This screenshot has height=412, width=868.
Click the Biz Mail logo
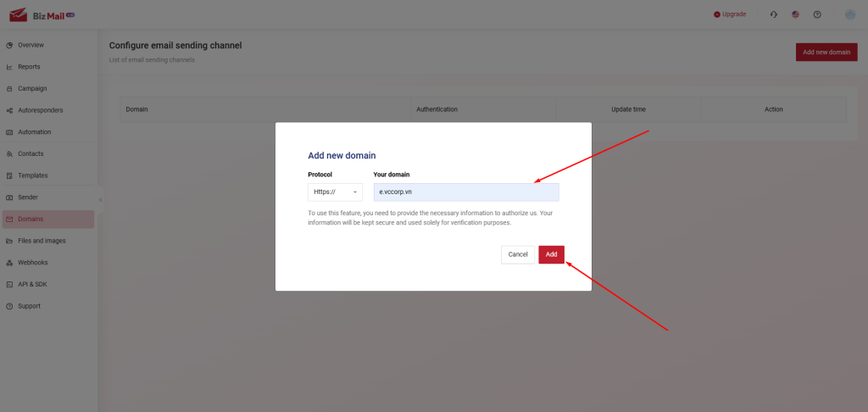[42, 14]
